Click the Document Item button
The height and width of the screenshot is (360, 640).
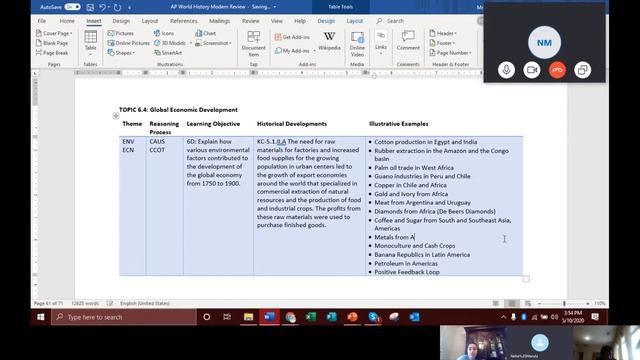[x=253, y=43]
